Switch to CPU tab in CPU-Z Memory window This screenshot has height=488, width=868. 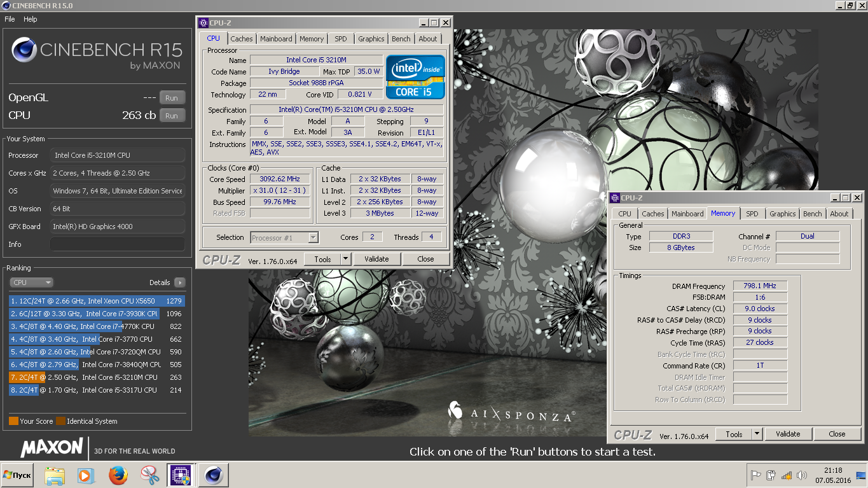pyautogui.click(x=624, y=214)
